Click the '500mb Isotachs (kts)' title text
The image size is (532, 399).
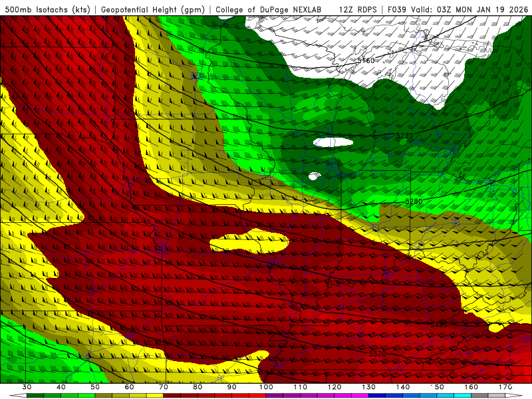tap(47, 9)
